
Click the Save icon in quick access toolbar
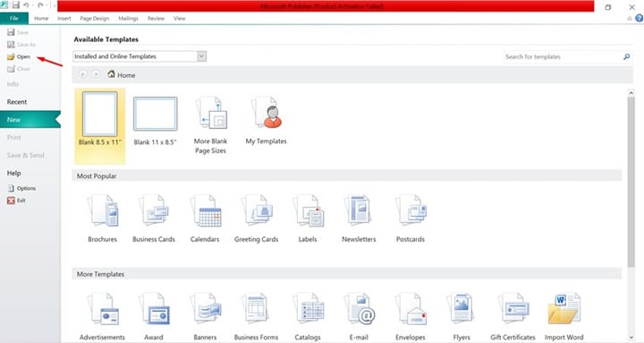coord(15,5)
